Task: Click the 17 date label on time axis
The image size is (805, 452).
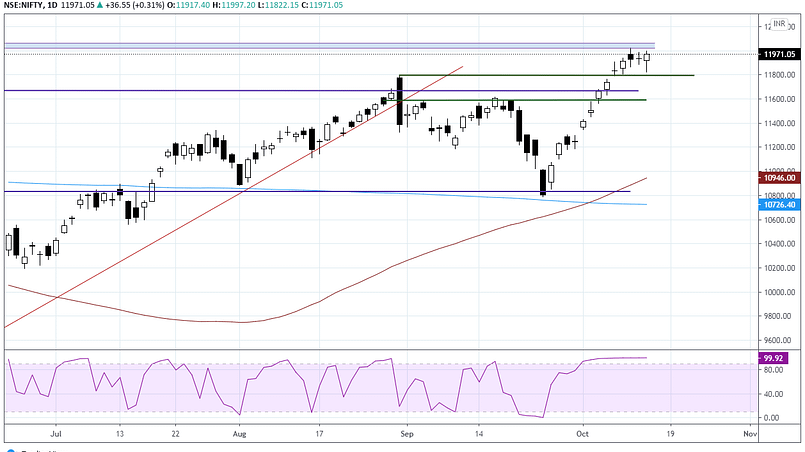Action: [319, 434]
